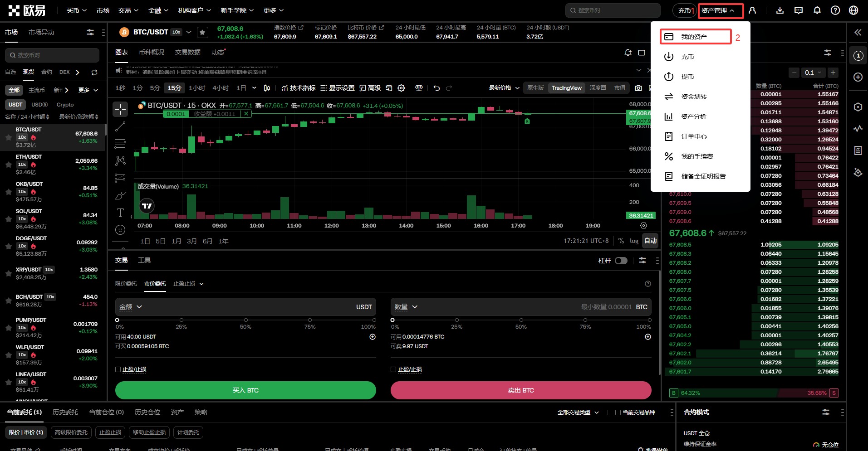The image size is (868, 451).
Task: Open the chat support icon
Action: click(x=799, y=10)
